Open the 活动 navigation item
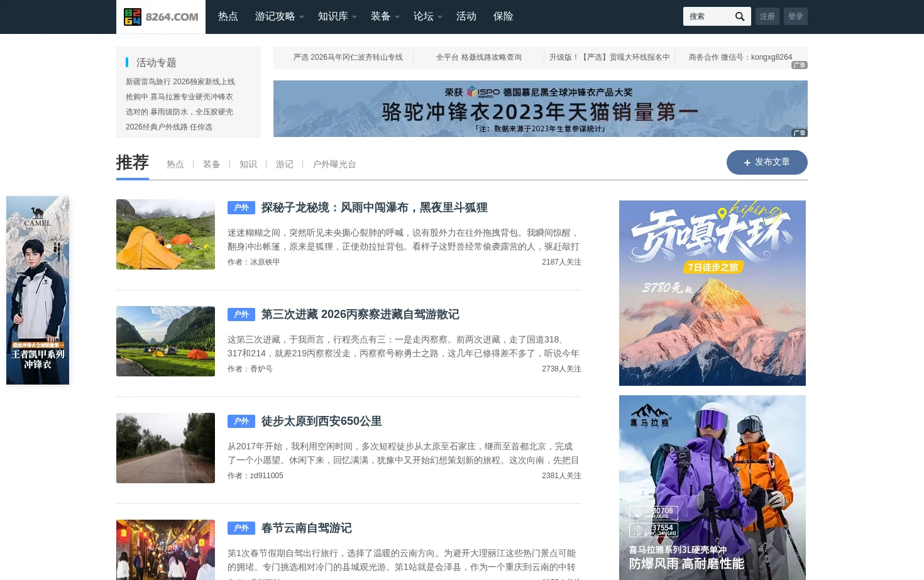 tap(466, 16)
